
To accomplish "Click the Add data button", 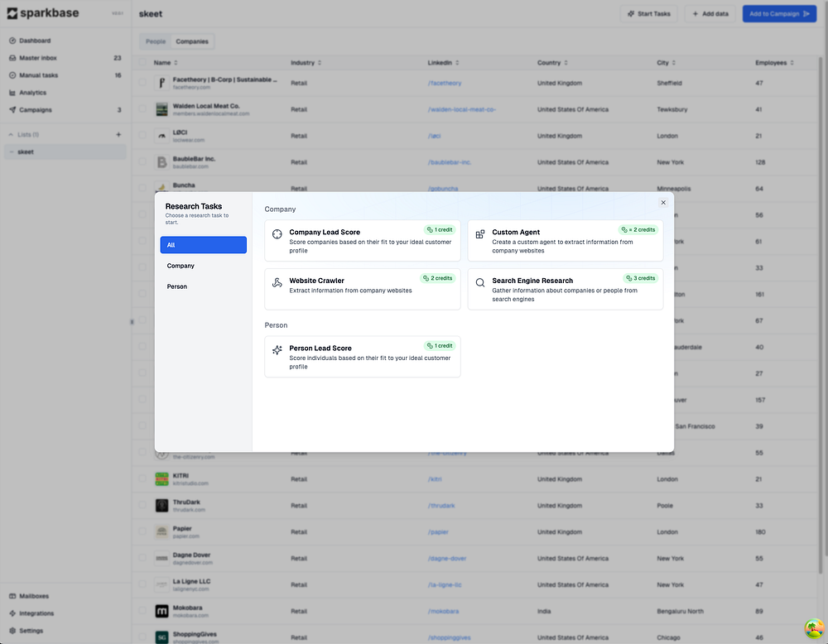I will 710,14.
